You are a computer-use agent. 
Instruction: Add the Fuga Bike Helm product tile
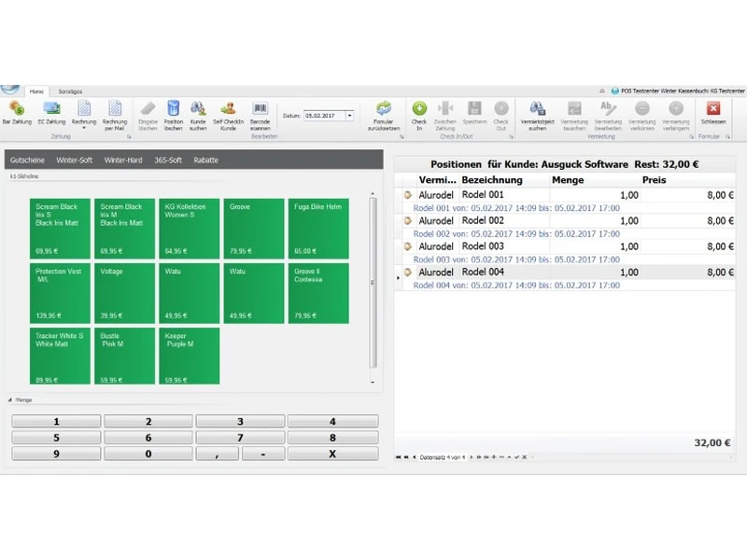click(x=318, y=229)
